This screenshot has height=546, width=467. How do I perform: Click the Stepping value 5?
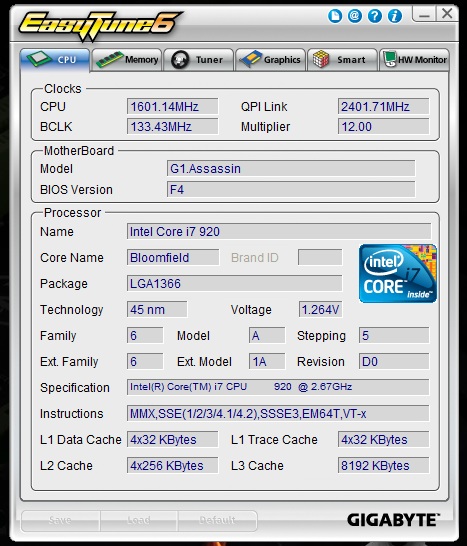(x=394, y=336)
